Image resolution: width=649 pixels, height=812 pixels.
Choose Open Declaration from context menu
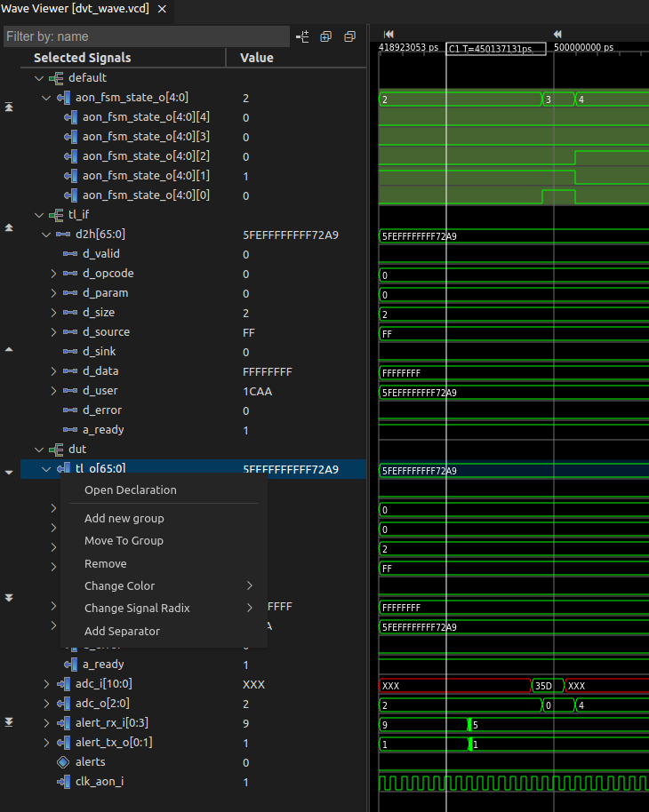pyautogui.click(x=131, y=490)
